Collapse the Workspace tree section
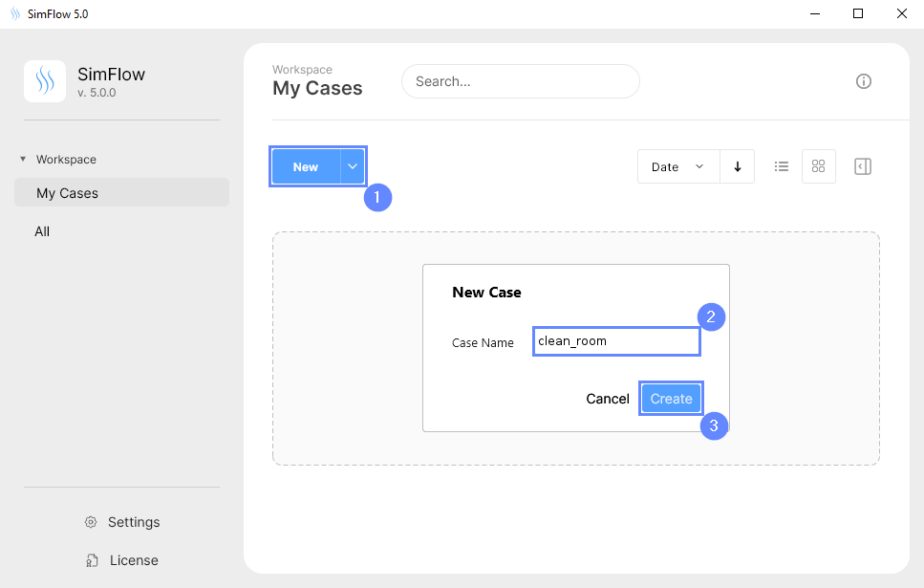Viewport: 924px width, 588px height. pyautogui.click(x=23, y=160)
